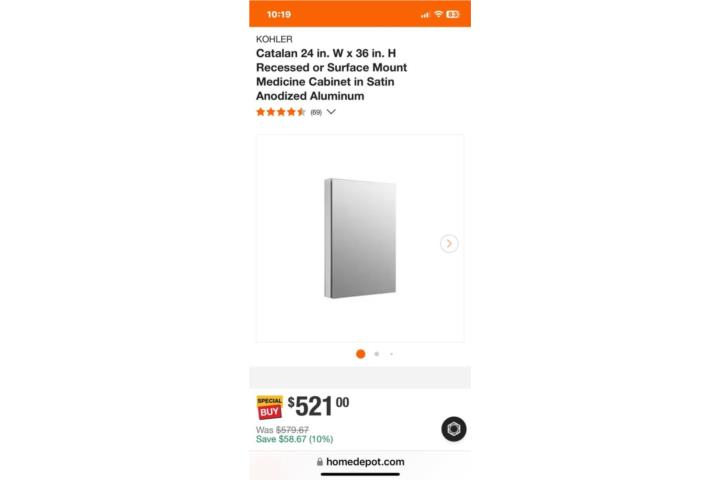
Task: Tap the next image arrow on carousel
Action: click(x=449, y=243)
